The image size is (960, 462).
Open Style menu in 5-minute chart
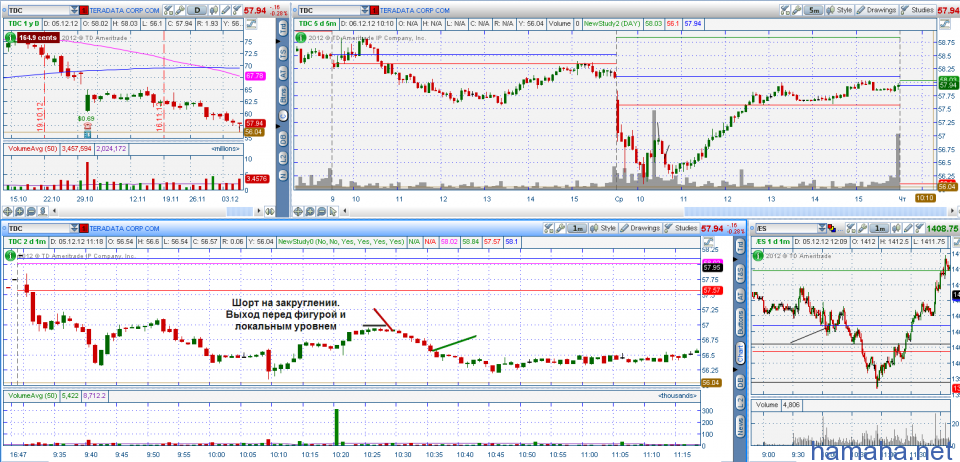click(x=839, y=10)
